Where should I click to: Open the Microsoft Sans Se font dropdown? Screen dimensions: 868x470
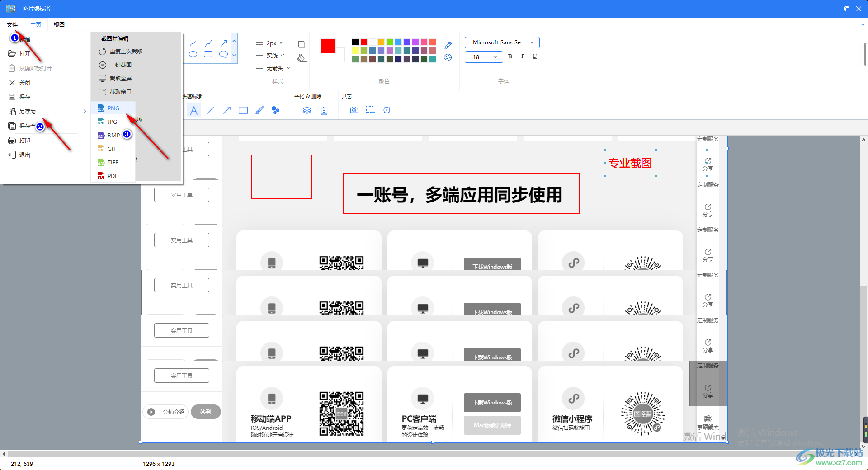click(x=502, y=42)
